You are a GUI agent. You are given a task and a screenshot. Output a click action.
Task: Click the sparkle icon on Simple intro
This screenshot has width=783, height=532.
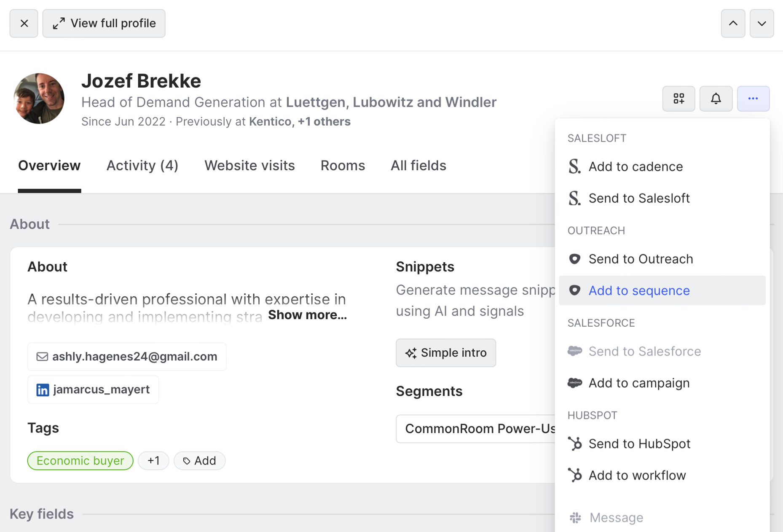coord(411,353)
